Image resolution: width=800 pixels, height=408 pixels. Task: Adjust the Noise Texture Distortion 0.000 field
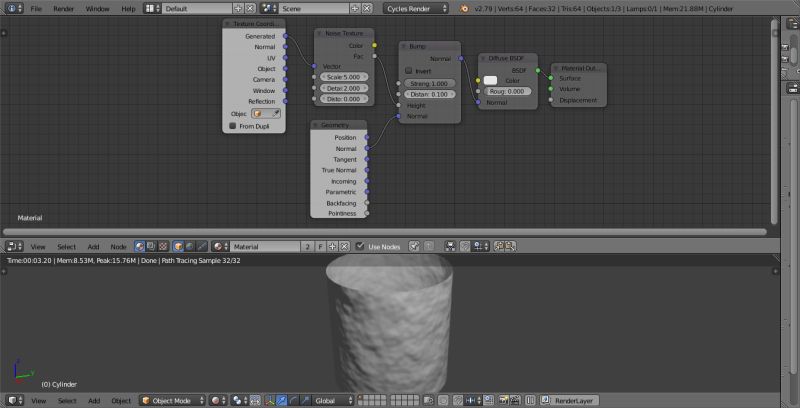(x=344, y=99)
